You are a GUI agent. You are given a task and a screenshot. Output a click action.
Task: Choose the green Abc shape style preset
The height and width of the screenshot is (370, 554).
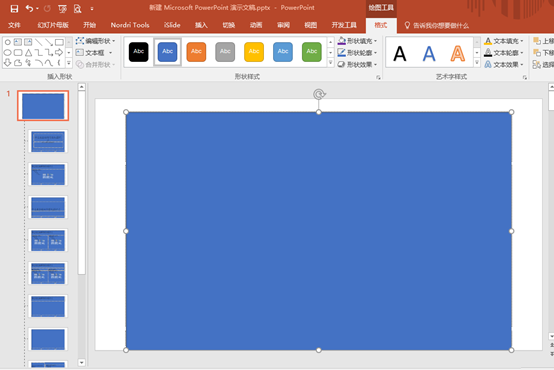tap(312, 52)
